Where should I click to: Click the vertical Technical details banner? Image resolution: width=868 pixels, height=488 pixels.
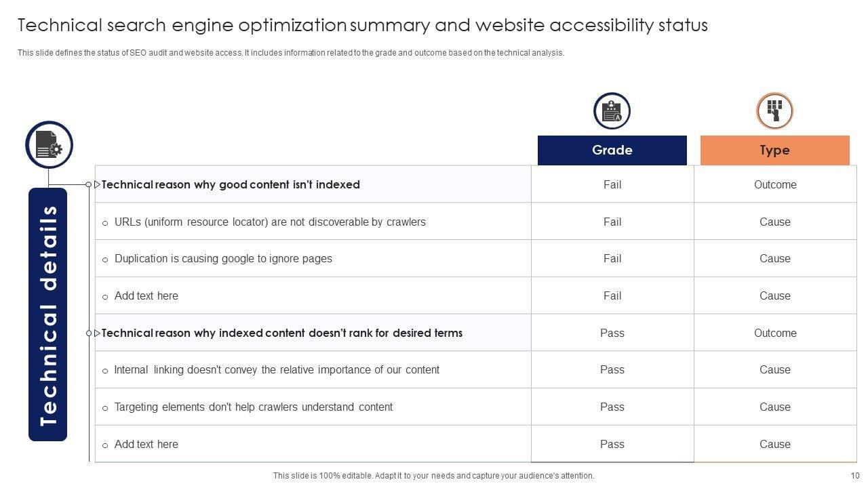point(48,314)
